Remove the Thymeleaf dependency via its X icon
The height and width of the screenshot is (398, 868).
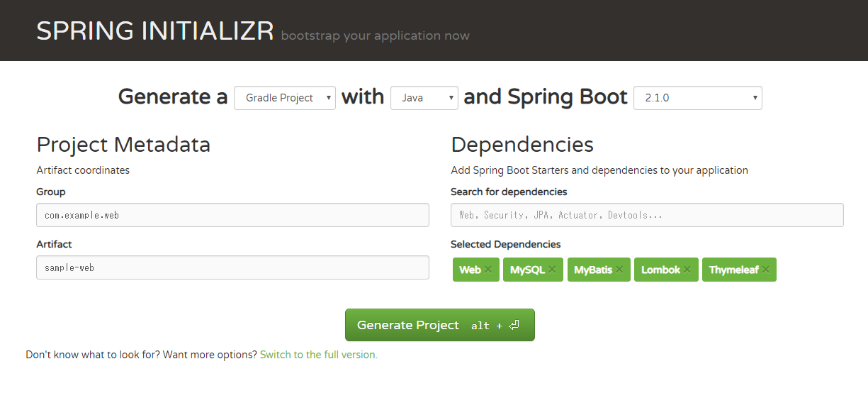click(765, 270)
